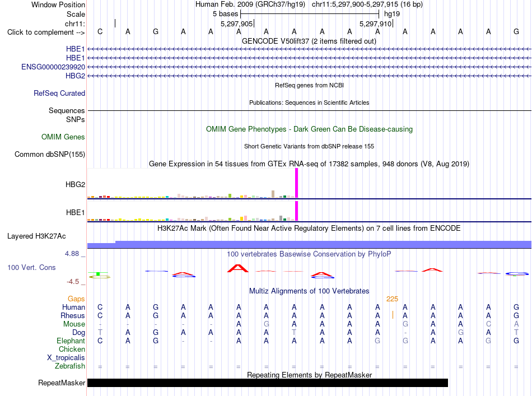Click the Zebrafish alignment row label

click(x=70, y=366)
